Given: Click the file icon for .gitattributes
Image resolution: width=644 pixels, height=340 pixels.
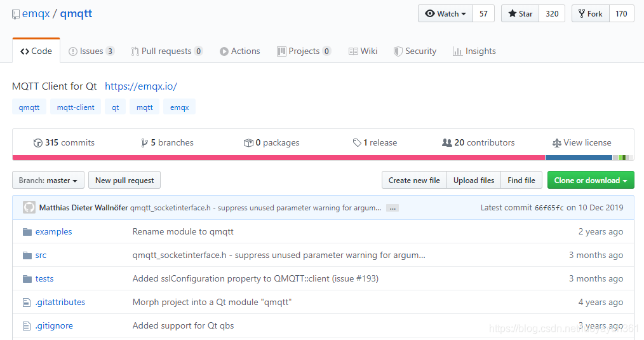Looking at the screenshot, I should coord(27,303).
